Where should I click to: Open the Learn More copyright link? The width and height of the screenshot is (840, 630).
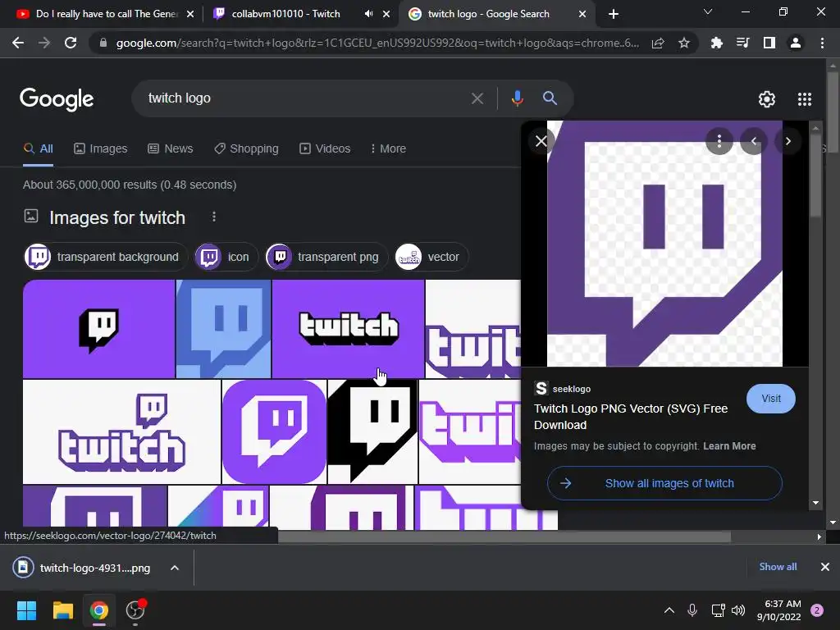[729, 446]
